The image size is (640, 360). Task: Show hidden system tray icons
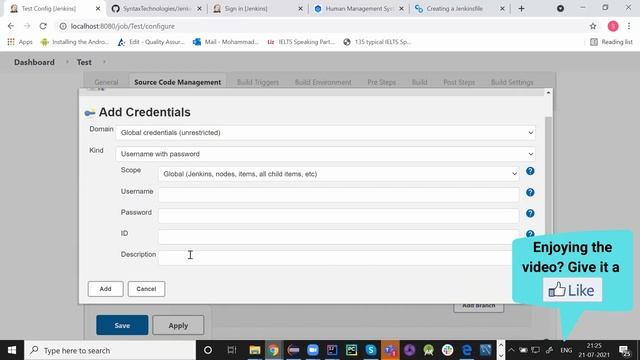[x=511, y=350]
